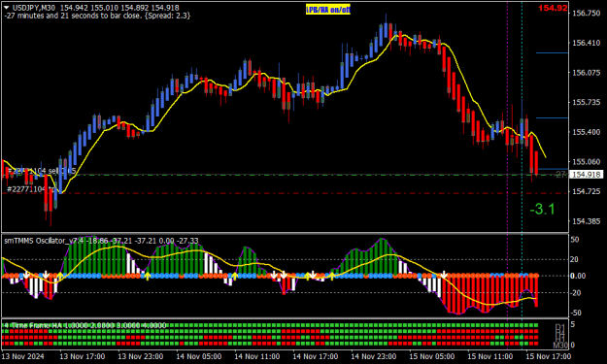Click the M30 timeframe row label
This screenshot has height=364, width=607.
559,345
